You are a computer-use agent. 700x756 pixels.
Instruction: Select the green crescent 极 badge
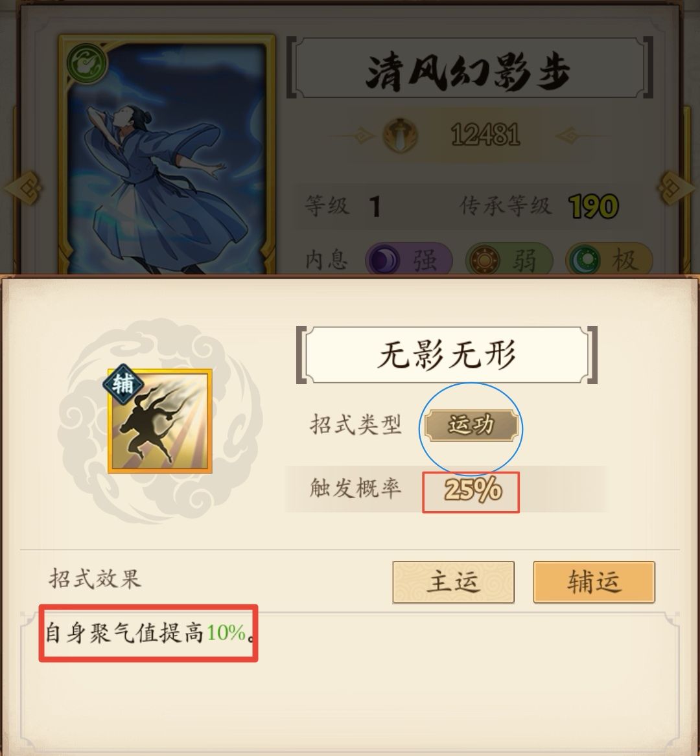pos(609,260)
